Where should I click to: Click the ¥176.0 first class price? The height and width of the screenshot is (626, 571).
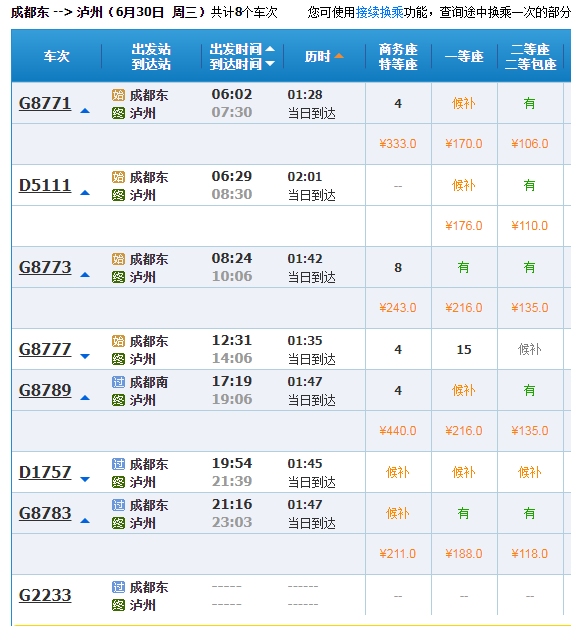464,226
